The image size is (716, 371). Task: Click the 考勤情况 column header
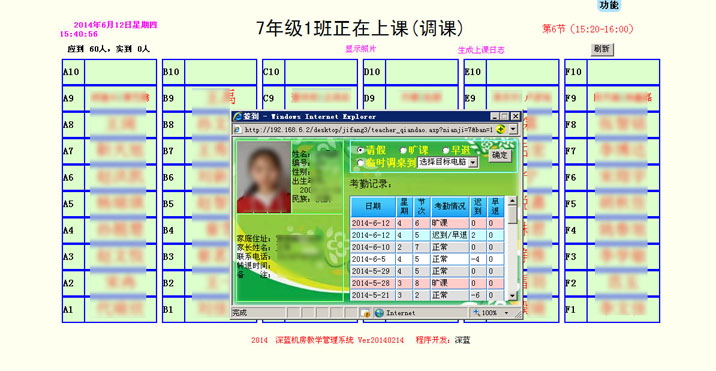(450, 206)
